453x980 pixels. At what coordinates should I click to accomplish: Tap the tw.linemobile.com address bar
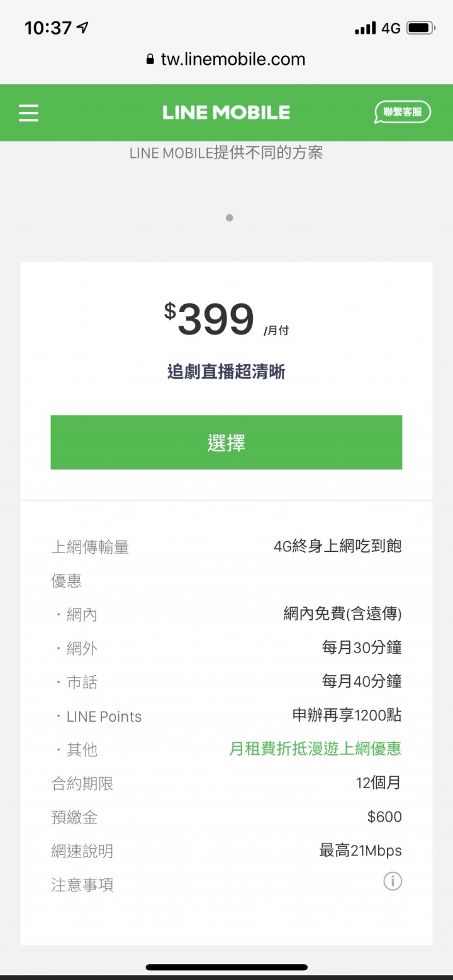(226, 60)
